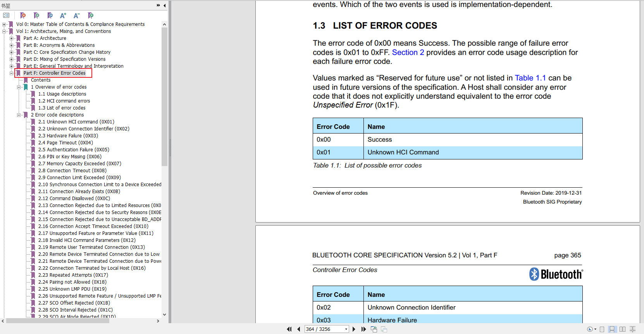Open 1.3 List of error codes bookmark
This screenshot has height=334, width=644.
62,108
